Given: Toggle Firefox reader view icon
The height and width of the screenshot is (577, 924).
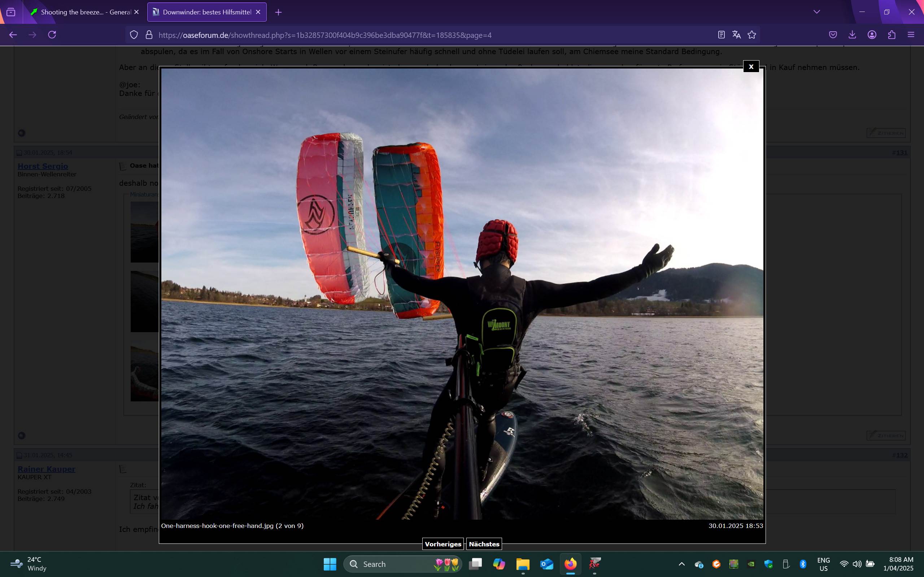Looking at the screenshot, I should [721, 35].
